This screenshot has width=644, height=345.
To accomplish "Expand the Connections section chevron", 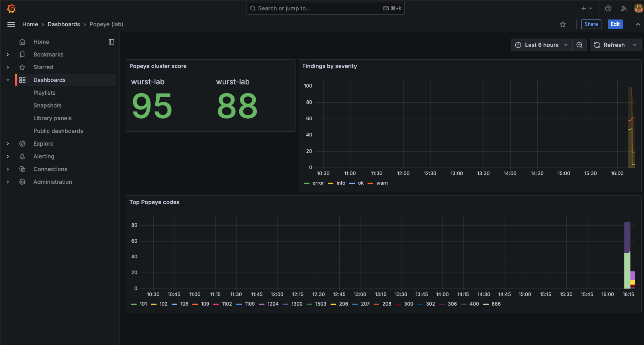I will (8, 169).
